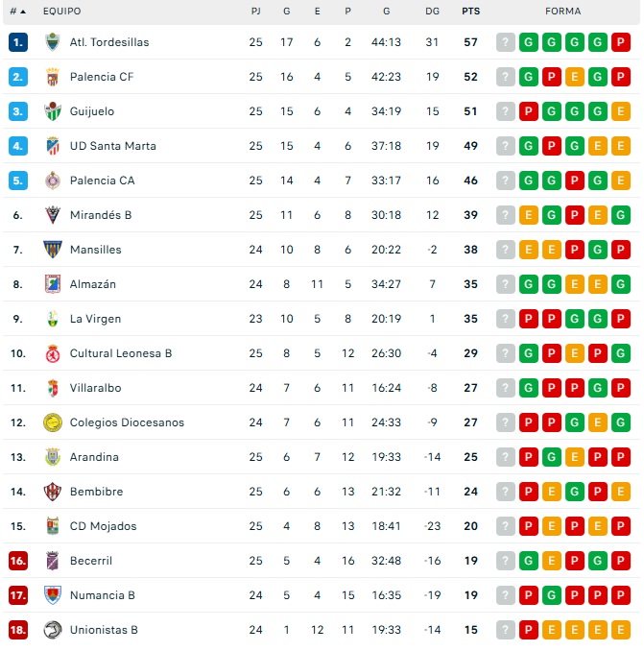Click the Cultural Leonesa B crest
The height and width of the screenshot is (651, 644).
point(52,353)
